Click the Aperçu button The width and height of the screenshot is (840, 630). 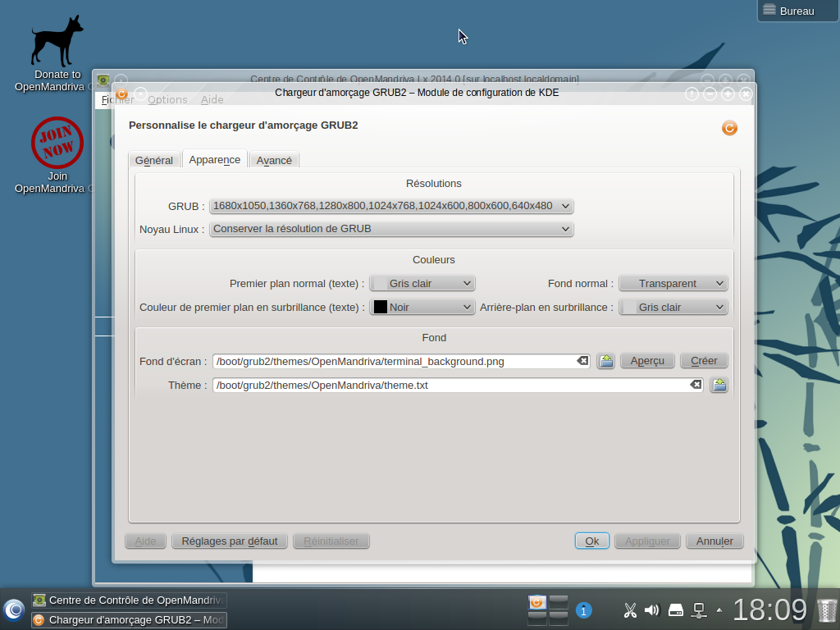[x=647, y=361]
